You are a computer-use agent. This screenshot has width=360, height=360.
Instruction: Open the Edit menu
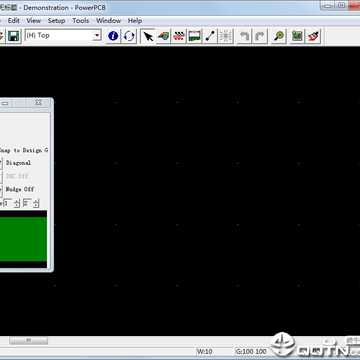click(14, 21)
